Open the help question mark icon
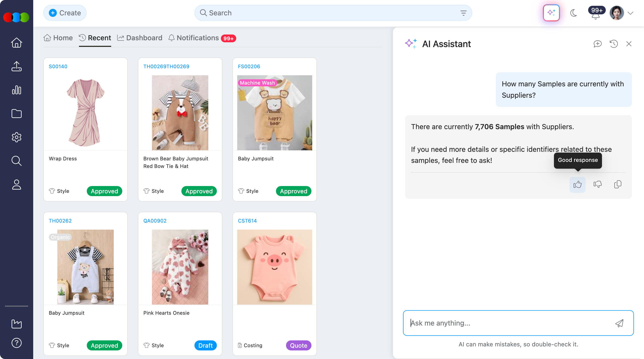The width and height of the screenshot is (644, 359). pos(17,343)
